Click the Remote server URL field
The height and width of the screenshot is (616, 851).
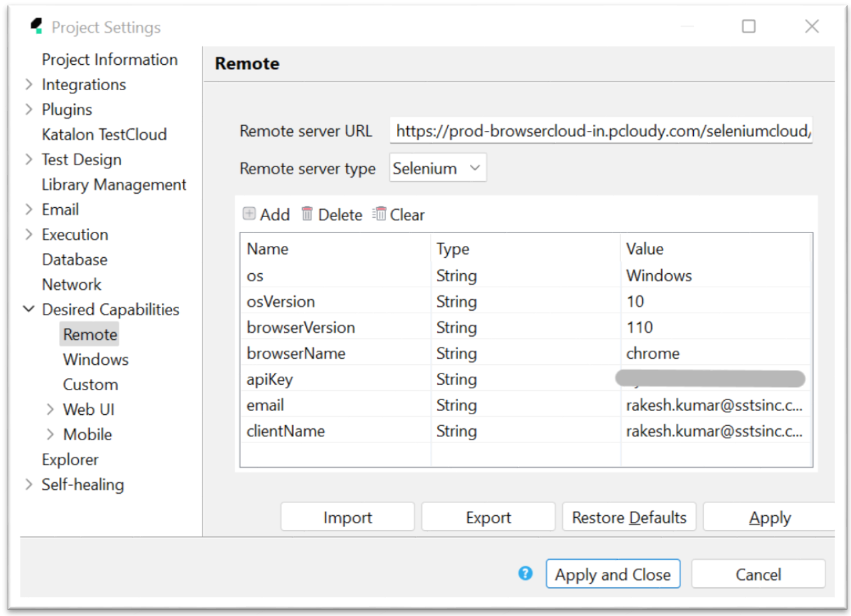(600, 131)
